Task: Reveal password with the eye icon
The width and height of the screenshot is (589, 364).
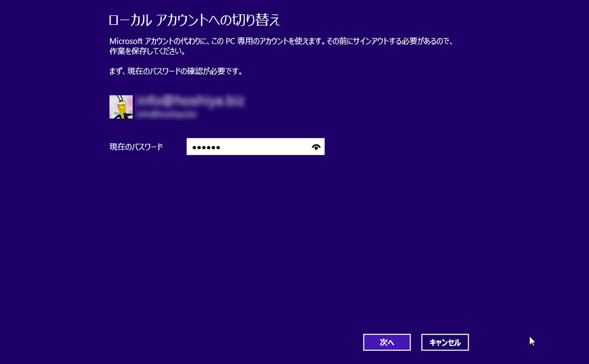Action: coord(316,147)
